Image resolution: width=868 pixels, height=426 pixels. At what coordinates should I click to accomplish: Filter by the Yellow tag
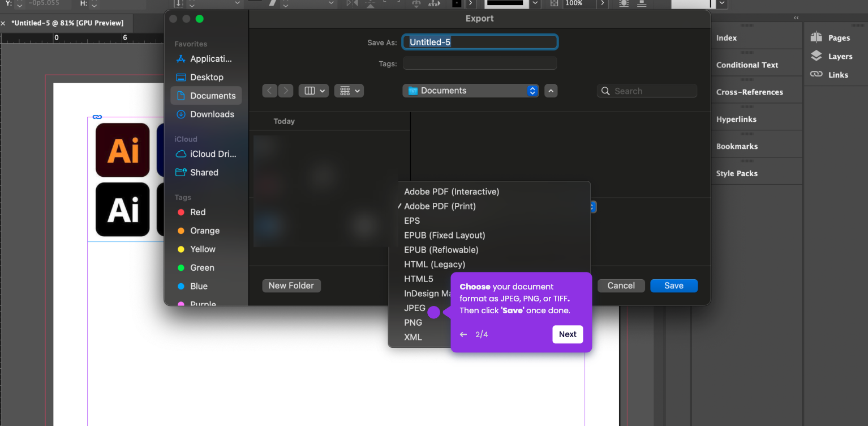click(x=206, y=249)
